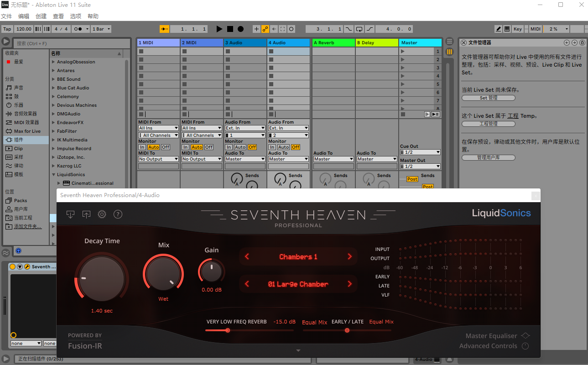Click the Very Low Freq Reverb slider
Viewport: 588px width, 365px height.
click(x=250, y=330)
